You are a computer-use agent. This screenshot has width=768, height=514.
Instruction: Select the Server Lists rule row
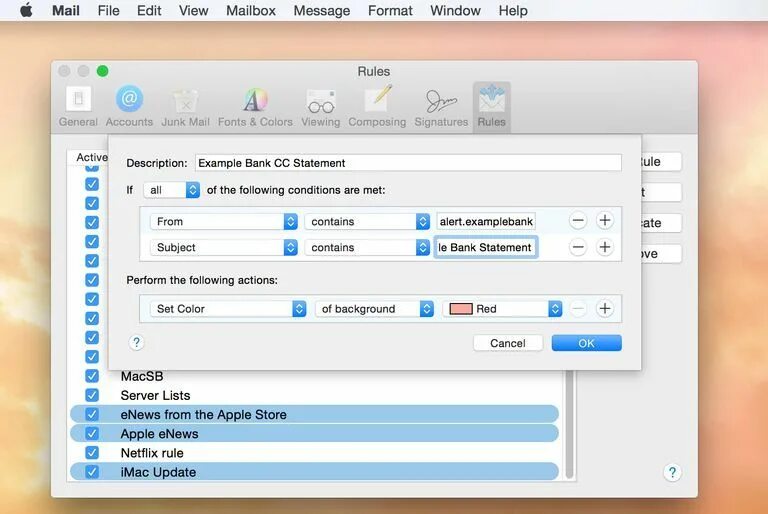[314, 395]
